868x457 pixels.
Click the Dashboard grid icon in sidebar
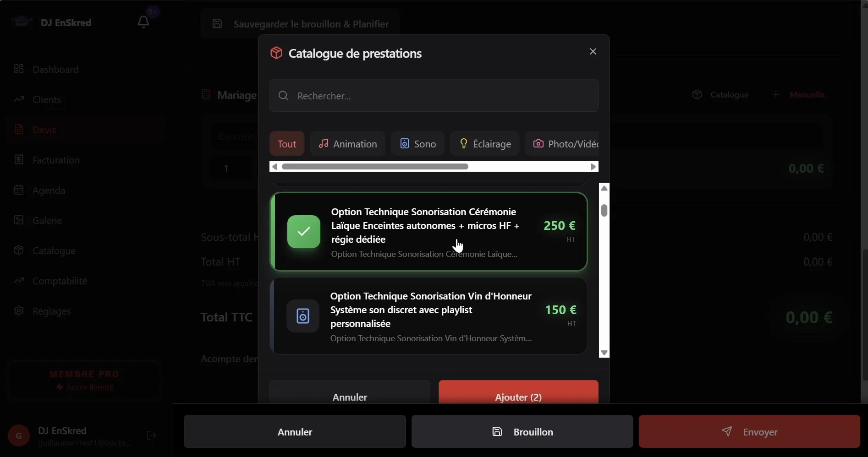click(x=19, y=69)
